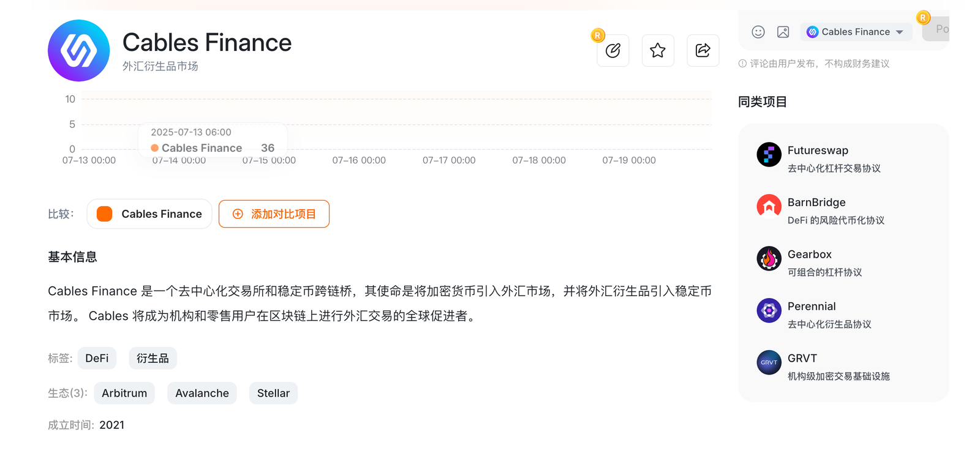The height and width of the screenshot is (451, 980).
Task: Open the Perennial project icon
Action: coord(769,311)
